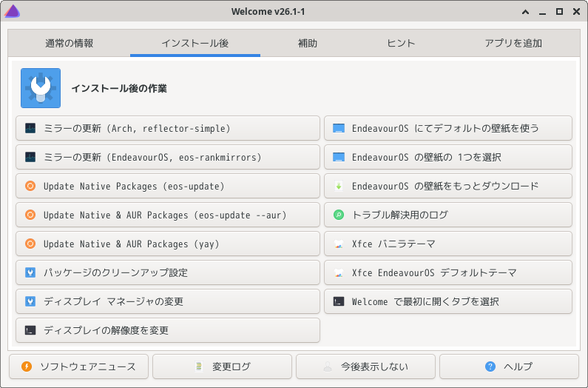This screenshot has width=588, height=388.
Task: Click the person icon on 今後表示しない
Action: 328,367
